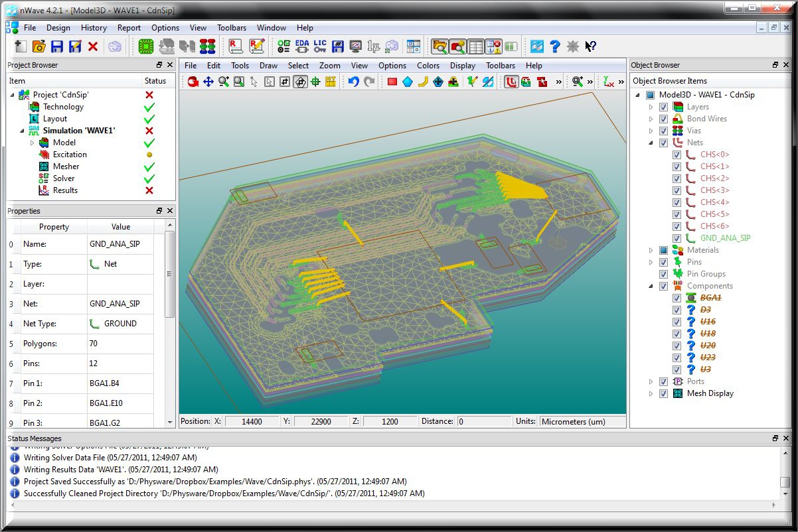
Task: Select the blue pentagon polygon draw tool
Action: point(408,82)
